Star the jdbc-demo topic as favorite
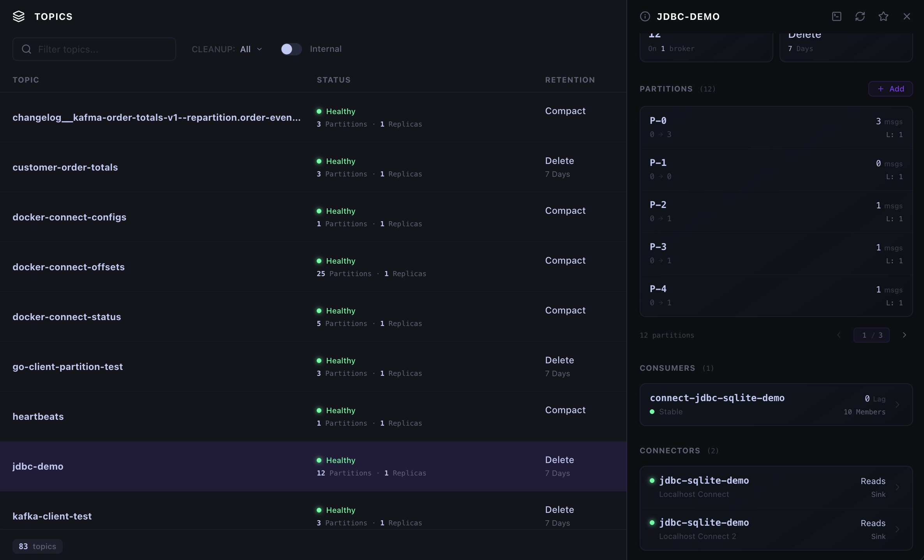The width and height of the screenshot is (924, 560). tap(883, 16)
